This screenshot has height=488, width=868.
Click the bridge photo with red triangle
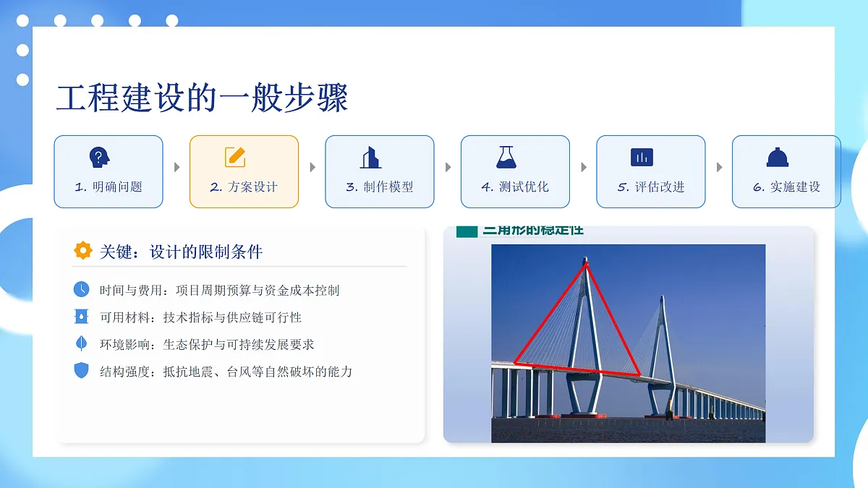pos(628,343)
